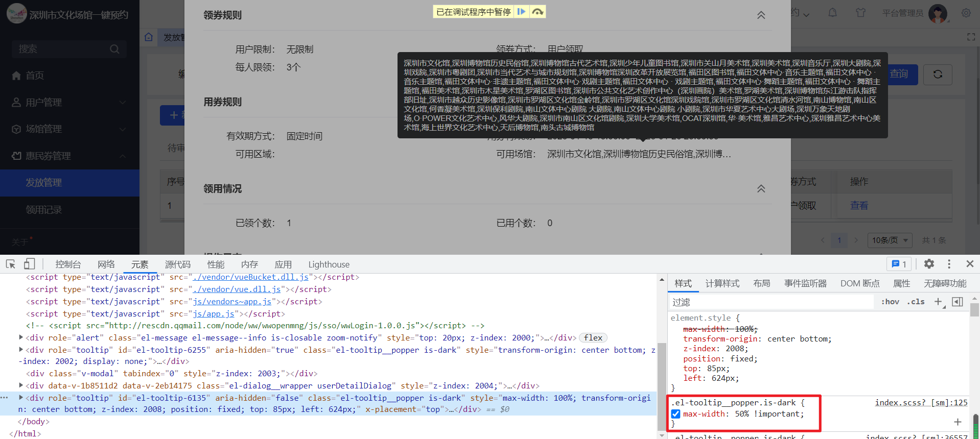Image resolution: width=980 pixels, height=439 pixels.
Task: Open DevTools more options menu
Action: point(949,264)
